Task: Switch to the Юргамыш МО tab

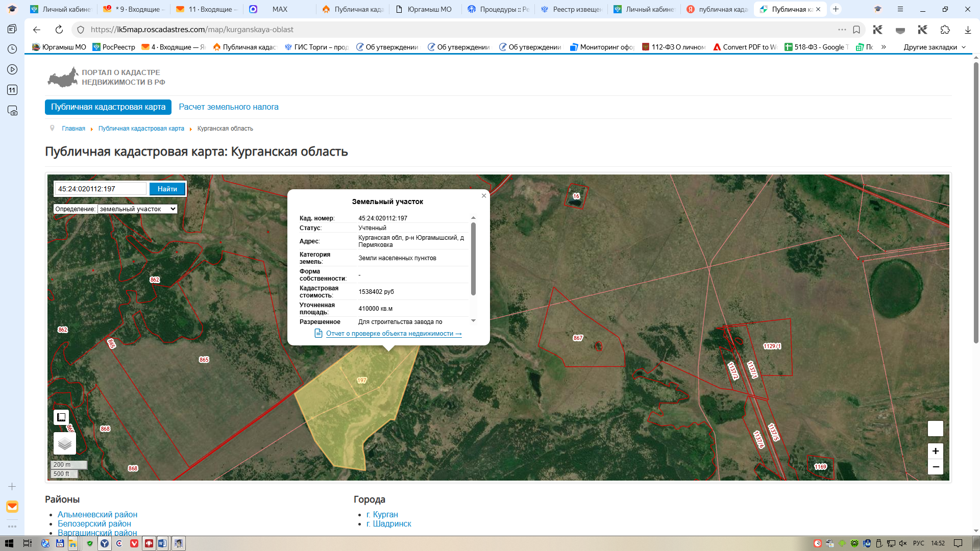Action: [x=425, y=9]
